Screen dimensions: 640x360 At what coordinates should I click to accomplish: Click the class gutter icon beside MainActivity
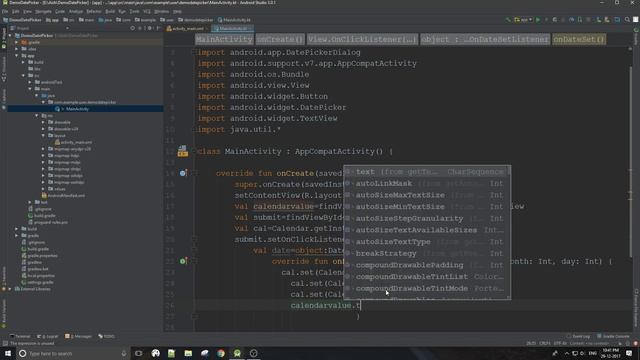click(x=182, y=151)
